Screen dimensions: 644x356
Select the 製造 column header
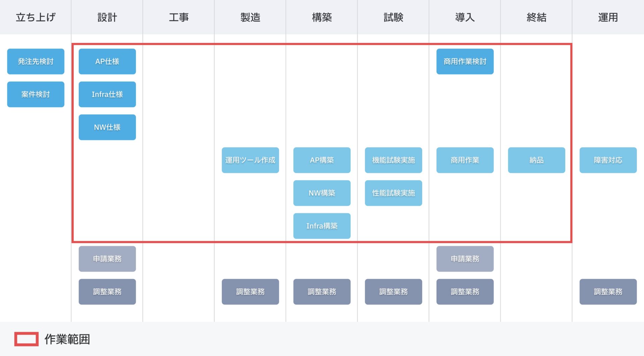250,17
